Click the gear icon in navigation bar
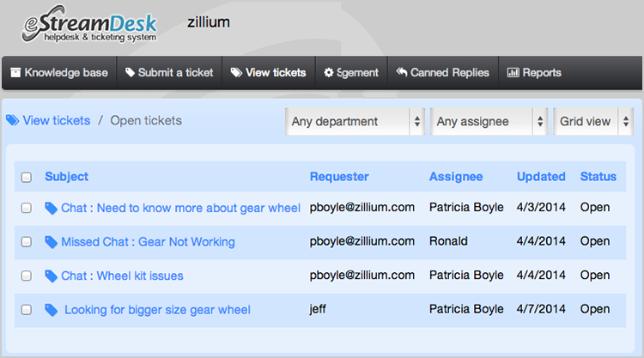 tap(328, 73)
